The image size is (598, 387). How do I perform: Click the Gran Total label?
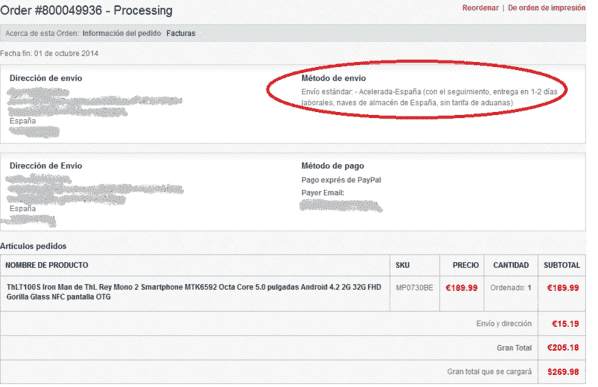click(514, 348)
